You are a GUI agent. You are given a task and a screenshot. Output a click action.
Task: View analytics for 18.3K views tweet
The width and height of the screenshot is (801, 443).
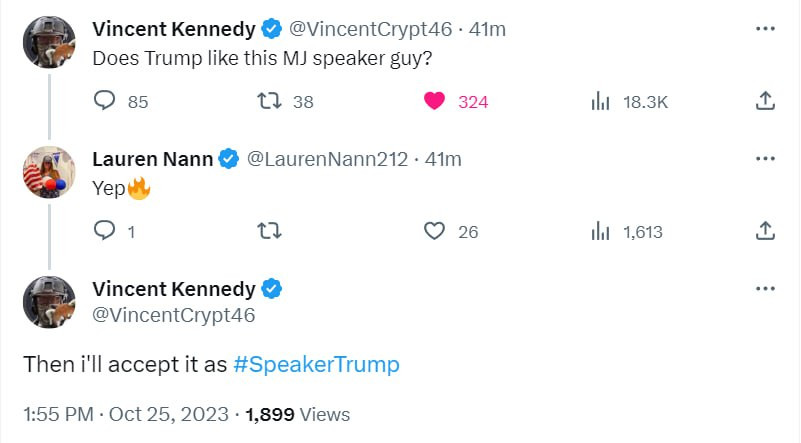[x=601, y=101]
